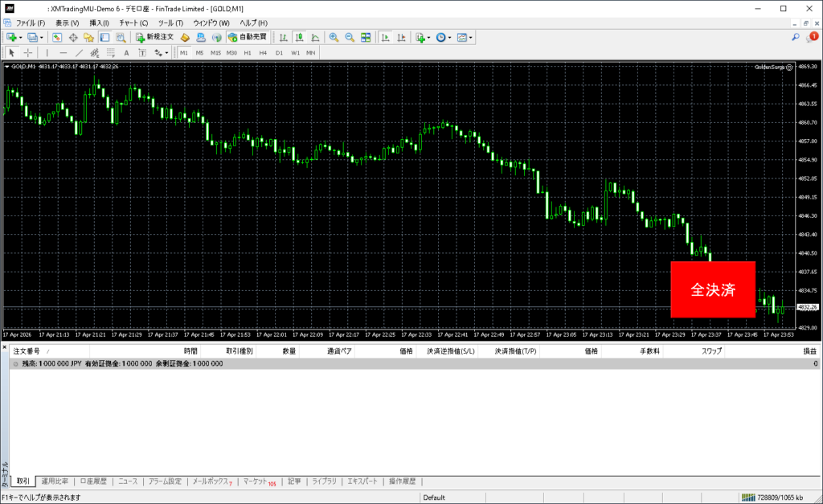Toggle the chart auto scroll button
This screenshot has width=823, height=504.
click(386, 37)
